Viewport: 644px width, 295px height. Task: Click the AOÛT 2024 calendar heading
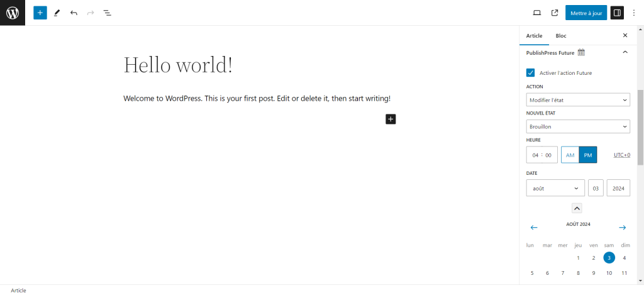tap(578, 225)
